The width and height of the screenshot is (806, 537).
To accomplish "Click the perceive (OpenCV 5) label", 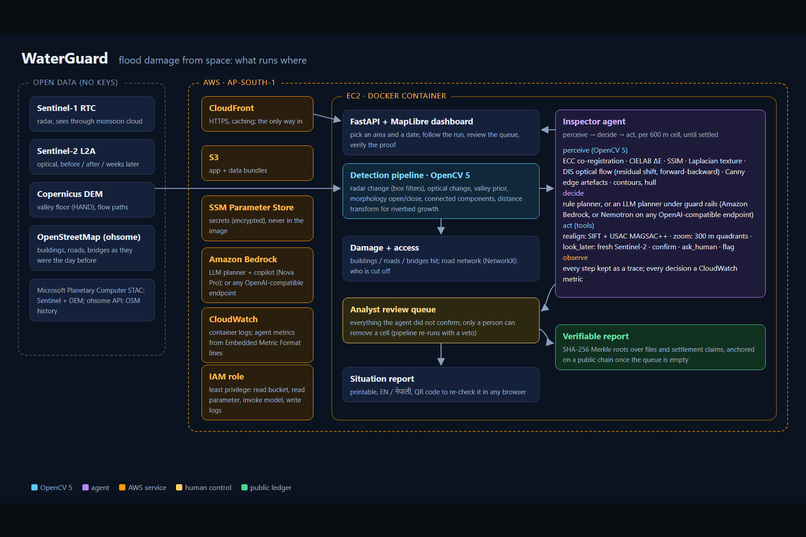I will 595,151.
